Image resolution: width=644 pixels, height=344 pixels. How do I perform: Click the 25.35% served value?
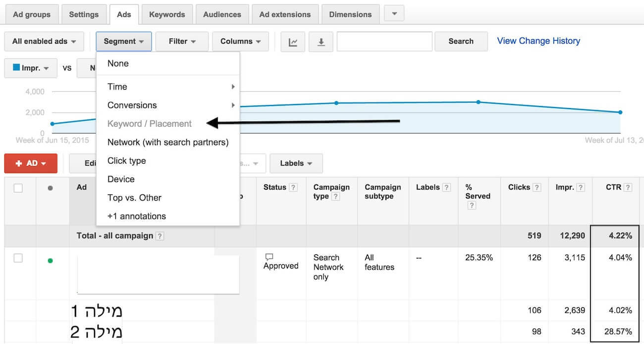click(479, 258)
